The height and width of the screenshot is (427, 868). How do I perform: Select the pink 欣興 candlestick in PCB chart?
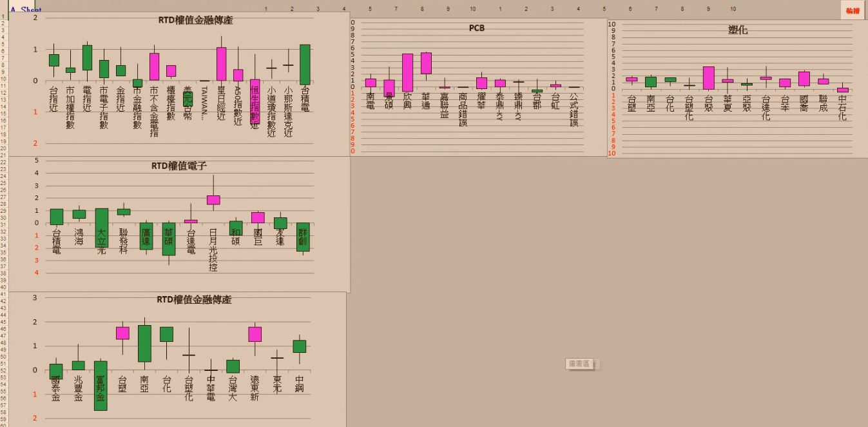[407, 72]
